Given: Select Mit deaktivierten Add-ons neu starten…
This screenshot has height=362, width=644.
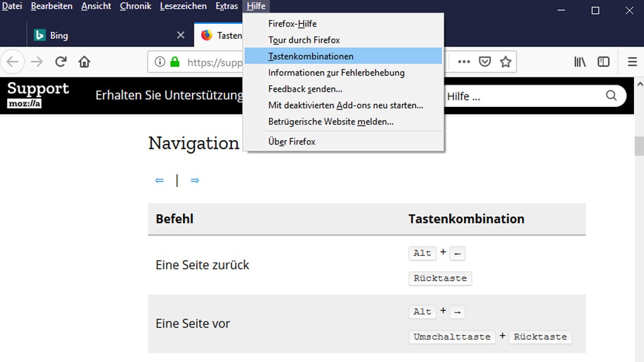Looking at the screenshot, I should tap(343, 106).
